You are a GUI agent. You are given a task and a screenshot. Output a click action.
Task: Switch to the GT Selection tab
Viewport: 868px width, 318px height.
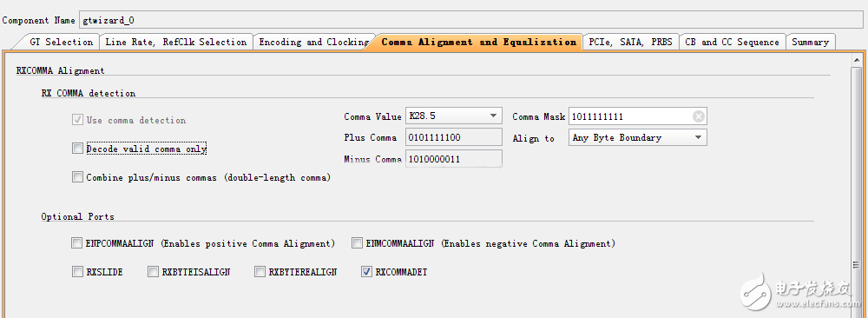click(x=61, y=42)
